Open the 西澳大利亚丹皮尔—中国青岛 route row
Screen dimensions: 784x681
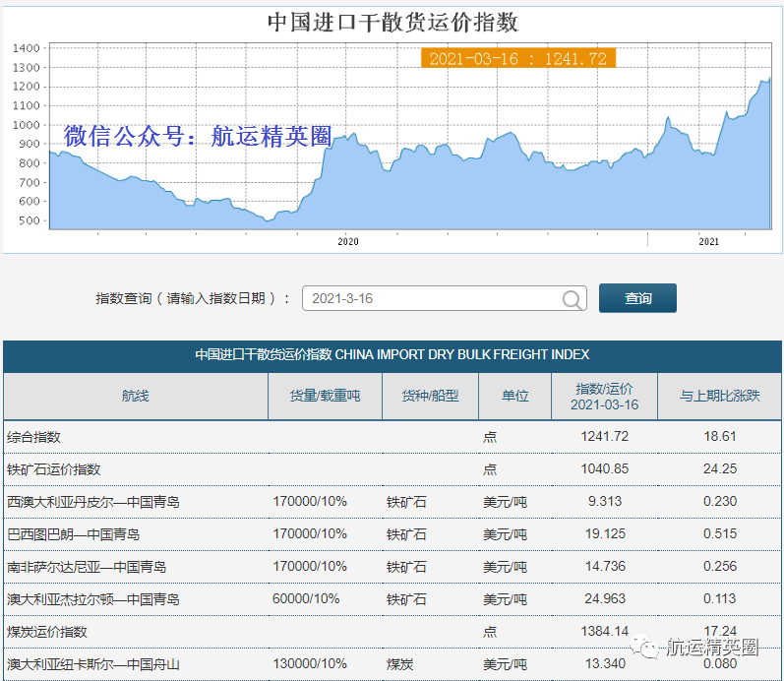pyautogui.click(x=93, y=502)
